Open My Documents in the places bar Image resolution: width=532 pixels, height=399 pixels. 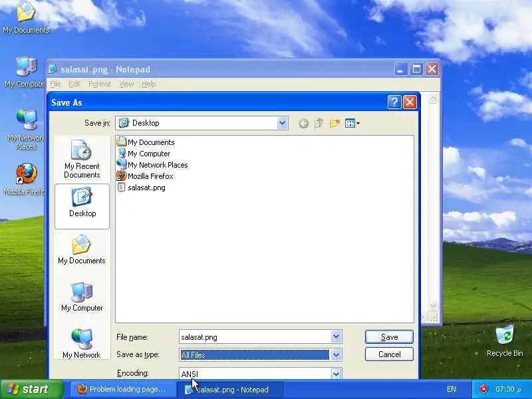(x=81, y=249)
